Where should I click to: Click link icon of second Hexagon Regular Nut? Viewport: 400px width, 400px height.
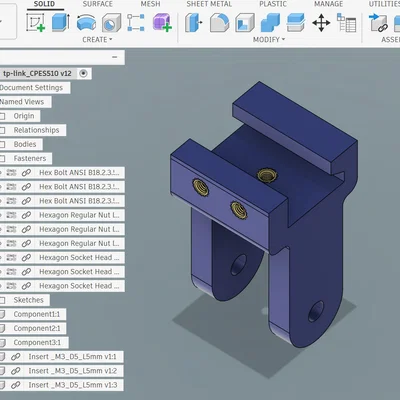click(x=26, y=229)
